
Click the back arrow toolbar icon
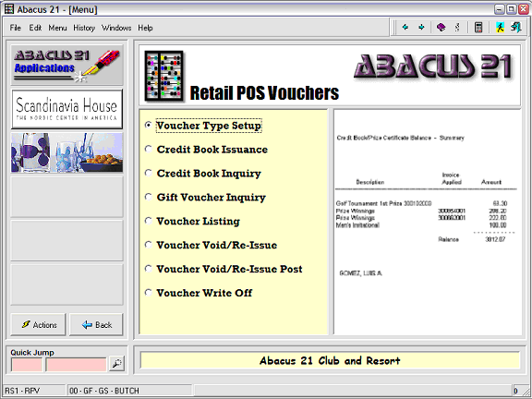coord(405,27)
